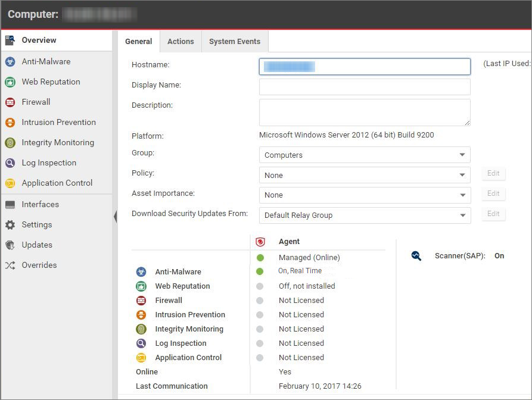Screen dimensions: 532x400
Task: Switch to the Actions tab
Action: click(181, 41)
